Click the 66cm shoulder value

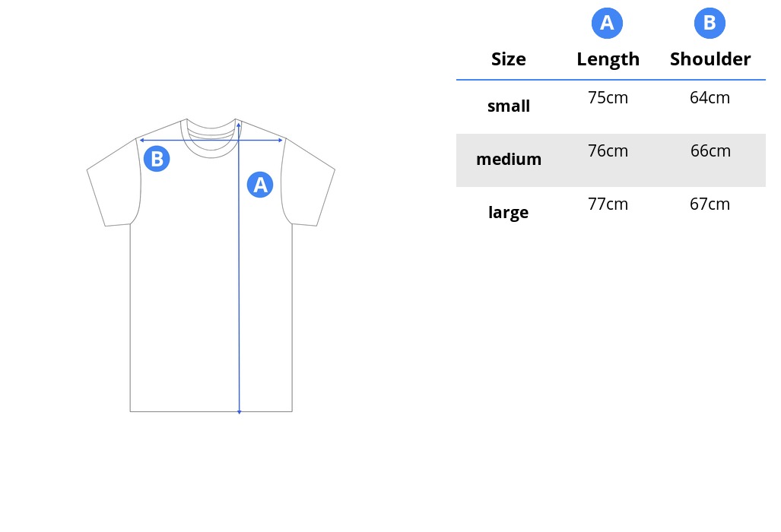pyautogui.click(x=710, y=150)
